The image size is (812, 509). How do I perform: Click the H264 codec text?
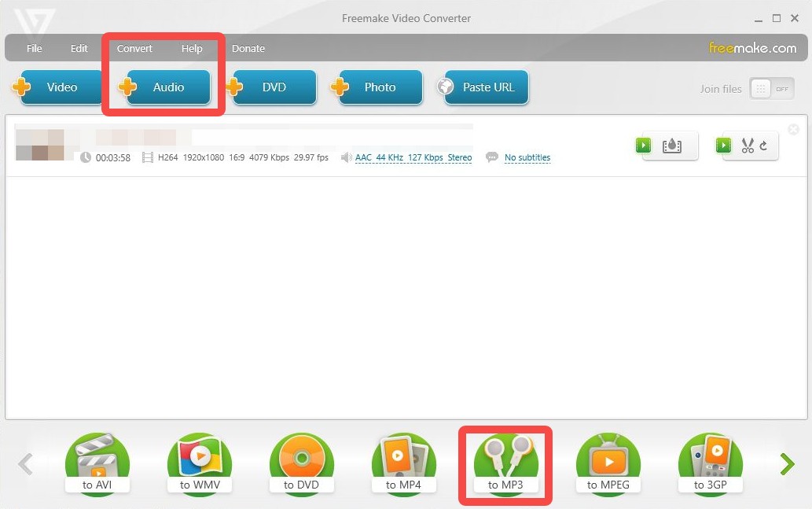point(167,157)
